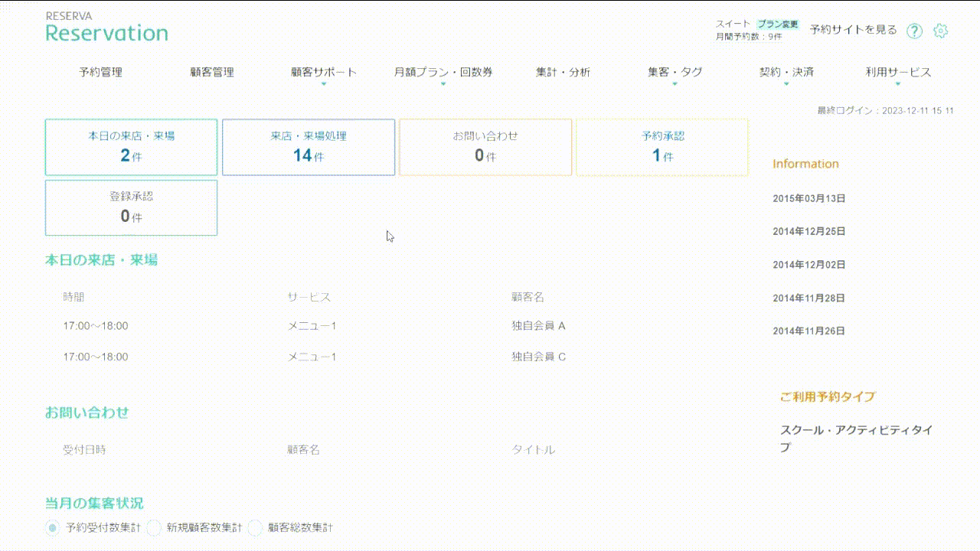Open the 本日の来店・来場 summary card
980x551 pixels.
tap(131, 147)
